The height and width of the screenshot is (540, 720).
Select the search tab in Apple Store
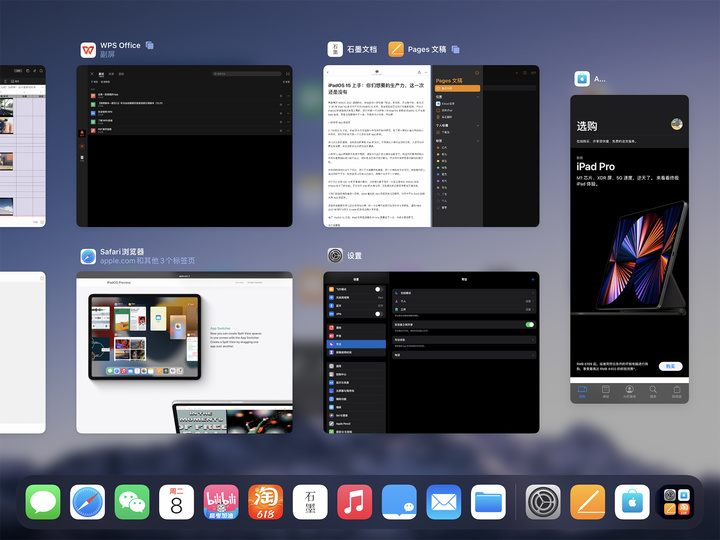(653, 390)
